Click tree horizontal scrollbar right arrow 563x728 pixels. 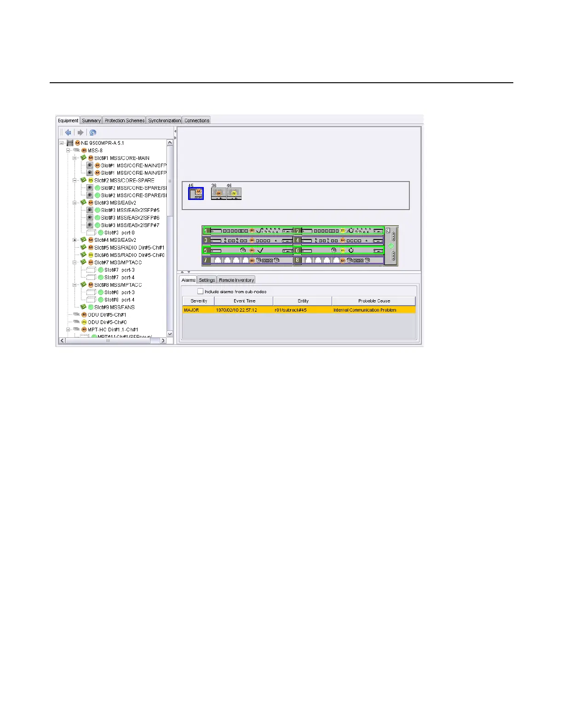(x=163, y=341)
